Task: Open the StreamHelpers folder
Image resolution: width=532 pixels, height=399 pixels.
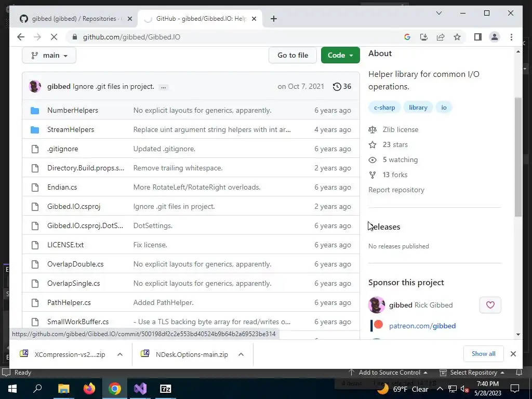Action: (x=71, y=129)
